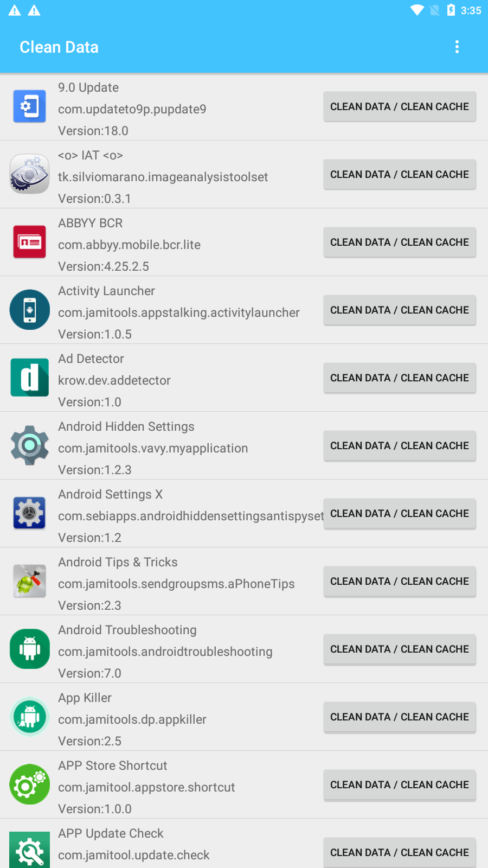The height and width of the screenshot is (868, 488).
Task: Select the <o> IAT <o> app name
Action: click(x=91, y=155)
